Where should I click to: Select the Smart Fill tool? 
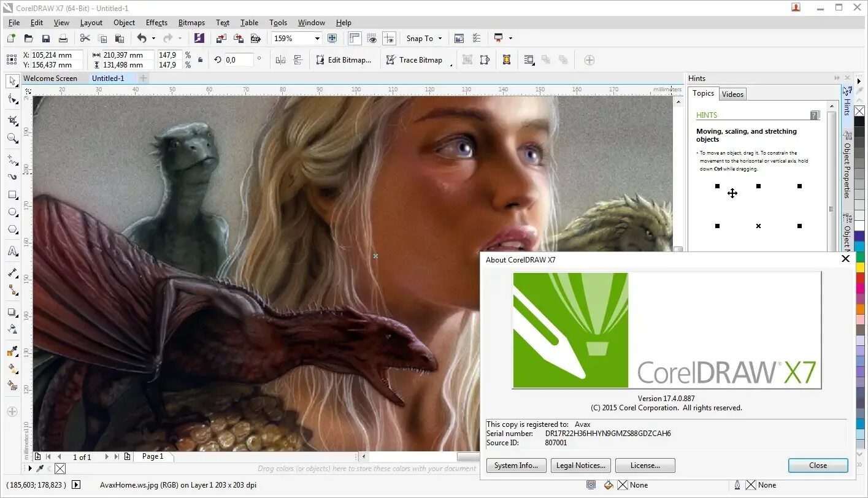tap(12, 386)
